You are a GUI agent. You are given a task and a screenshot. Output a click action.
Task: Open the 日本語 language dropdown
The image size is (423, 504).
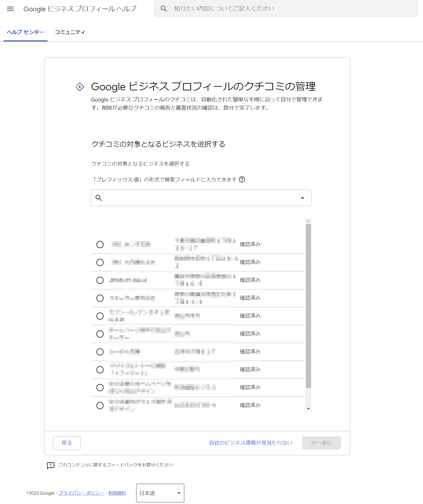[160, 493]
